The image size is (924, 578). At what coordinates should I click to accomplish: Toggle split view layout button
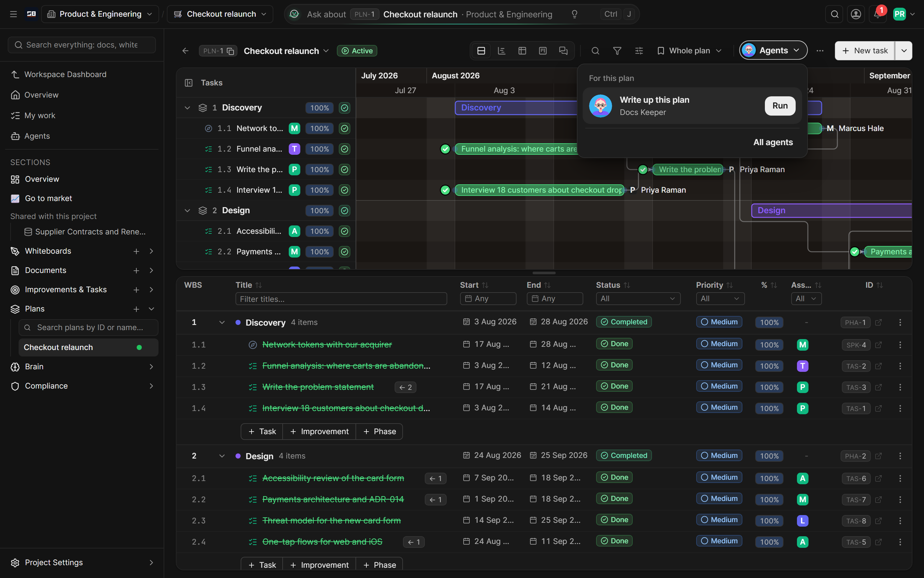tap(481, 51)
